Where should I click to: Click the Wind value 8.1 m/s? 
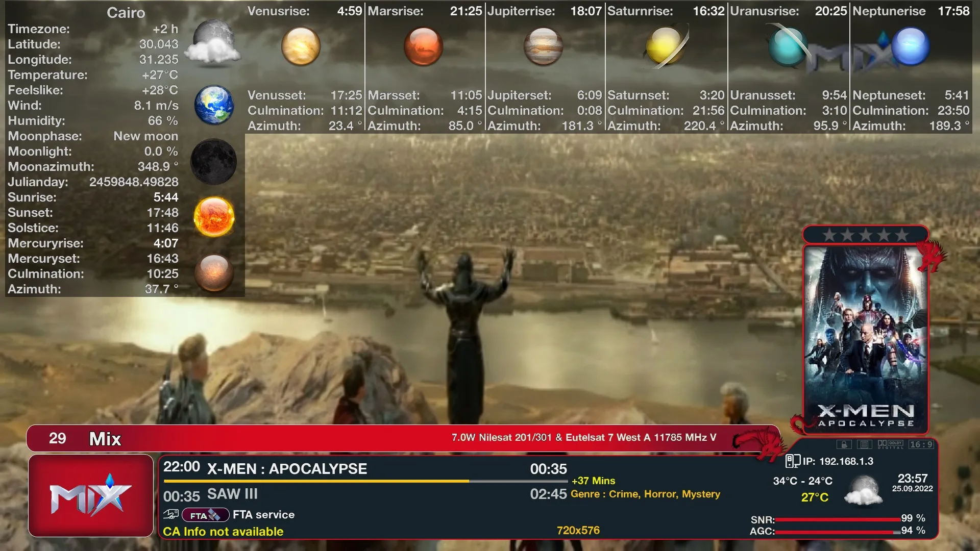[156, 106]
